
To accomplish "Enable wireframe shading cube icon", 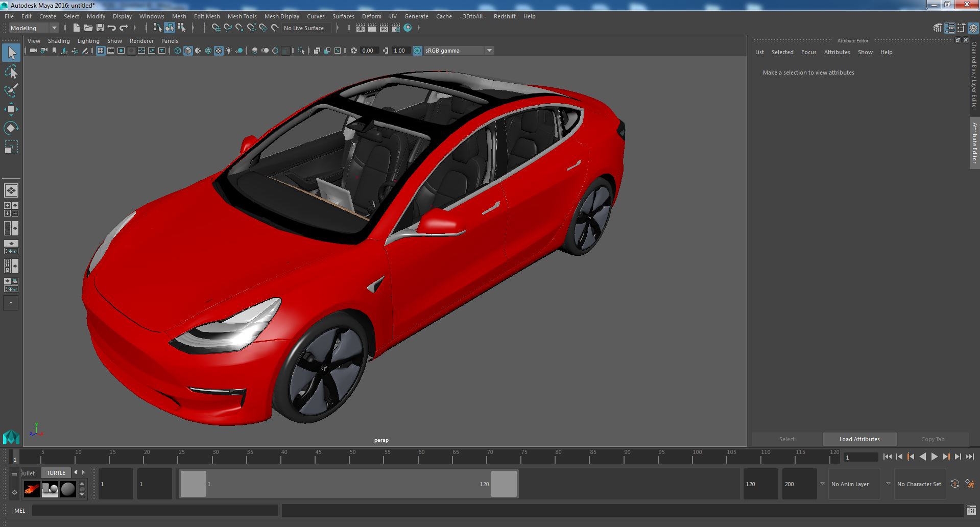I will [x=178, y=51].
